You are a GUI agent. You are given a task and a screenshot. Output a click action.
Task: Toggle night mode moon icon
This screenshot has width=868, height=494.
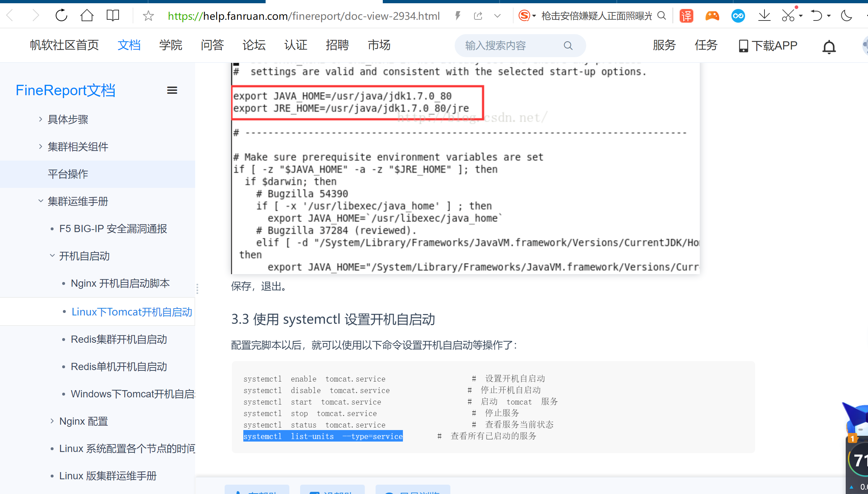click(846, 16)
